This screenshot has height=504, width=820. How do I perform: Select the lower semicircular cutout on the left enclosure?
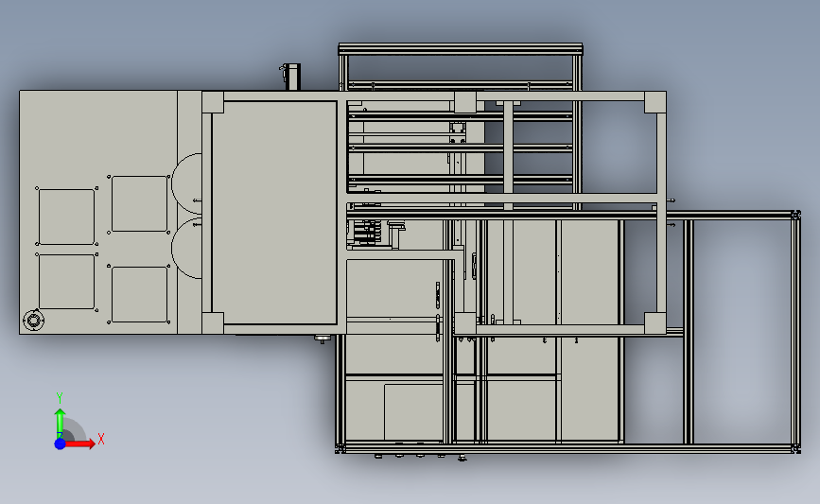point(186,249)
